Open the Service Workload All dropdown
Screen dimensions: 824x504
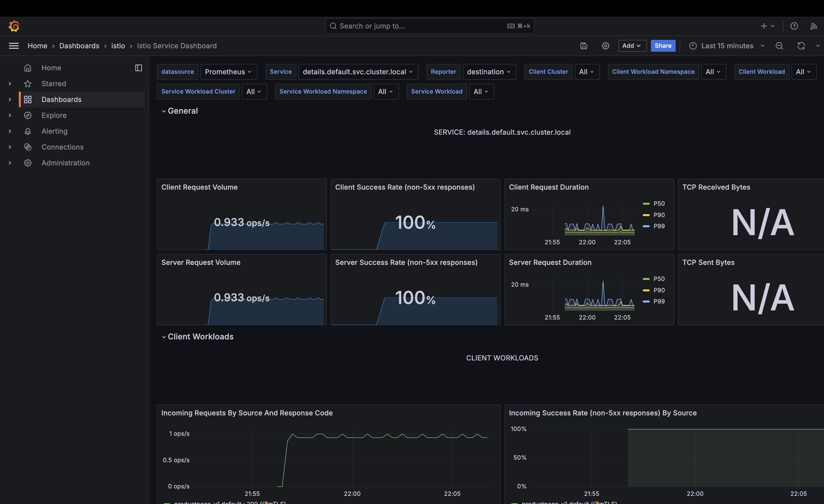point(481,92)
